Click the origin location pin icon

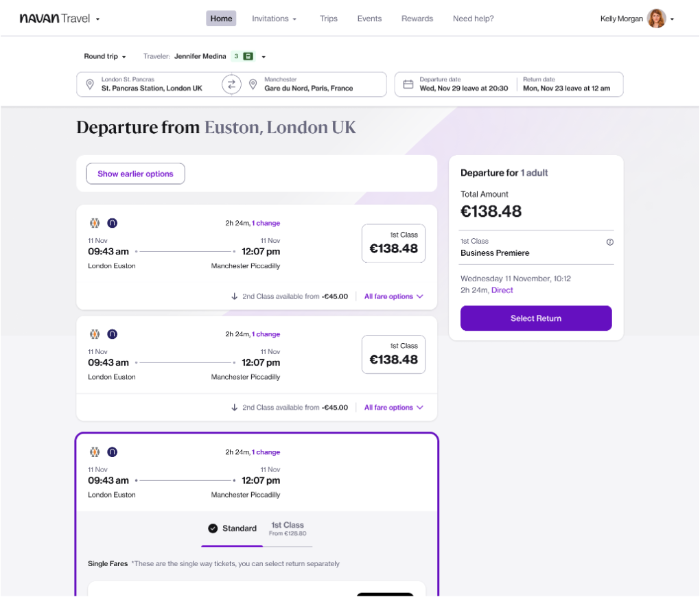[x=89, y=84]
